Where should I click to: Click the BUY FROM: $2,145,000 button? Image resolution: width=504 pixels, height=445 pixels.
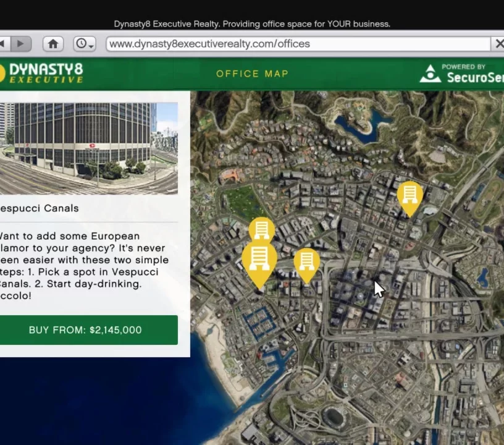click(x=89, y=330)
